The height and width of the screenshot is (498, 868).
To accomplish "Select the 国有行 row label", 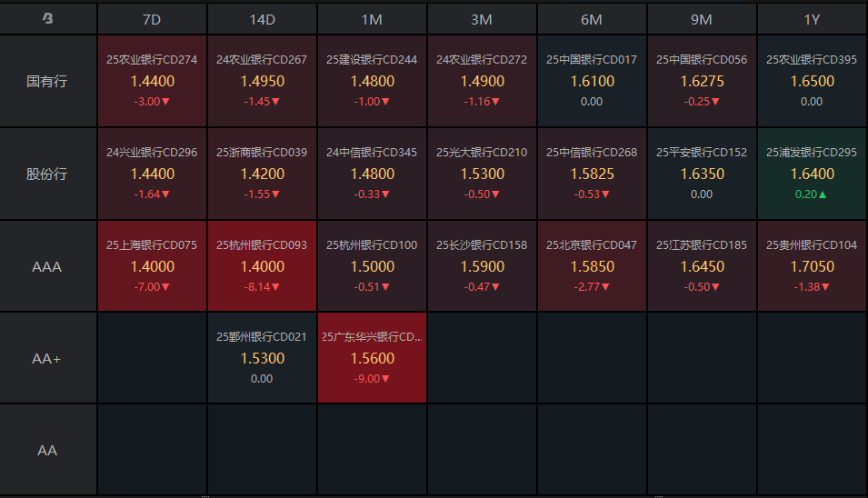I will [48, 81].
